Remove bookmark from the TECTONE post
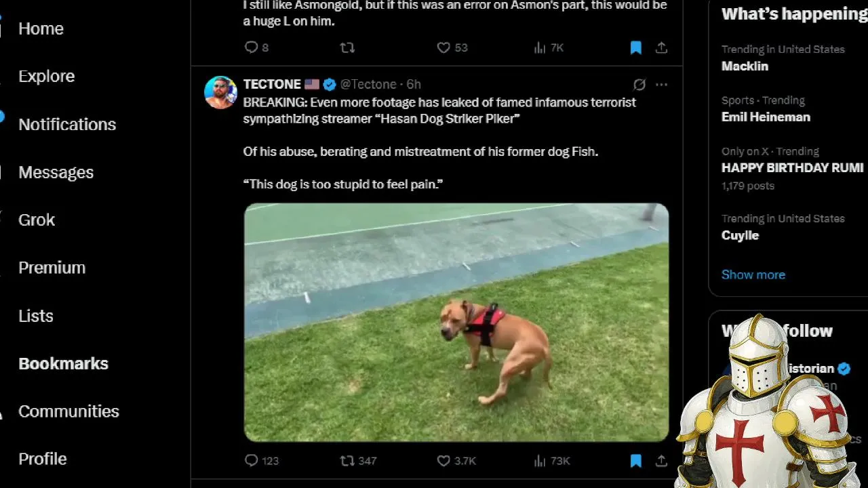The height and width of the screenshot is (488, 868). pyautogui.click(x=635, y=461)
